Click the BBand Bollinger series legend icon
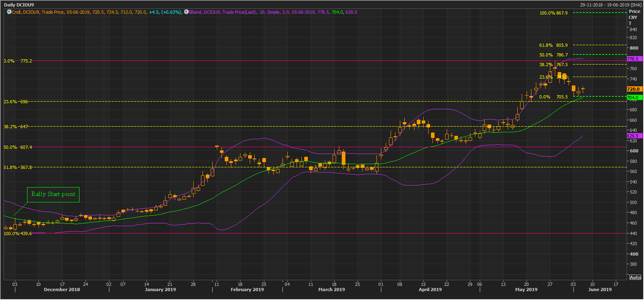 186,12
